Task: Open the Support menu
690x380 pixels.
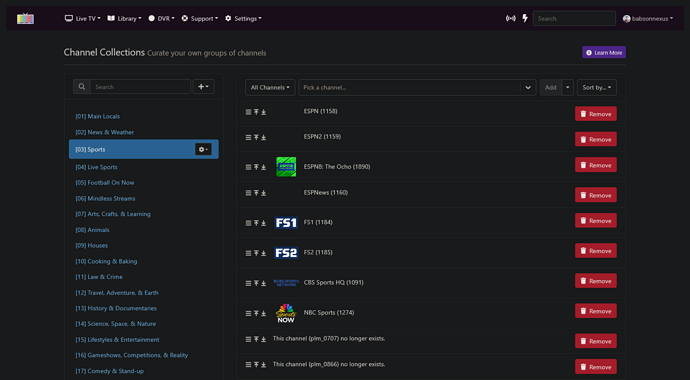Action: pyautogui.click(x=200, y=18)
